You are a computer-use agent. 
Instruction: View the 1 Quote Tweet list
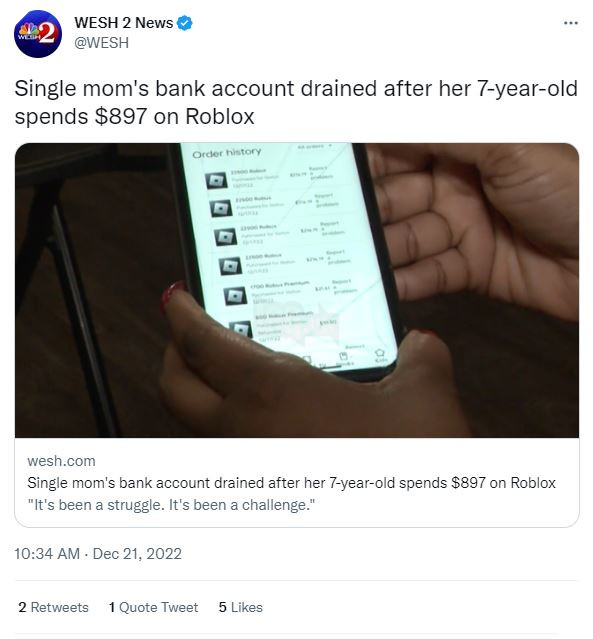pos(153,607)
